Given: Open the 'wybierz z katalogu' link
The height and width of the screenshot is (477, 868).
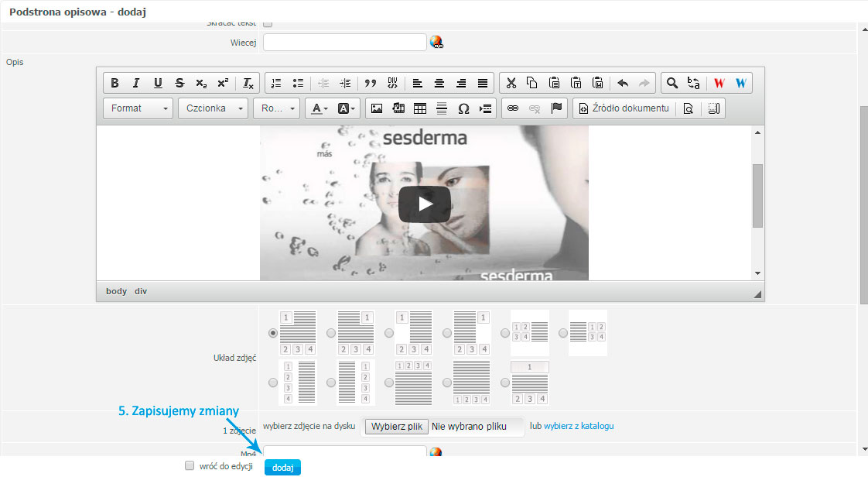Looking at the screenshot, I should (x=579, y=426).
